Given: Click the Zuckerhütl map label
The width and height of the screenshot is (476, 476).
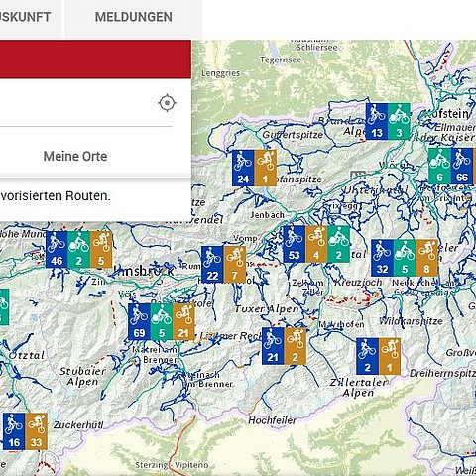Looking at the screenshot, I should click(78, 425).
